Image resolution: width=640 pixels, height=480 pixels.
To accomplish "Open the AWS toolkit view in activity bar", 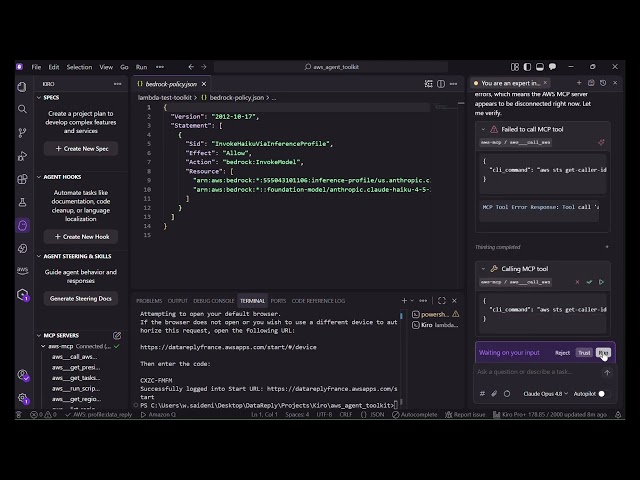I will 22,271.
